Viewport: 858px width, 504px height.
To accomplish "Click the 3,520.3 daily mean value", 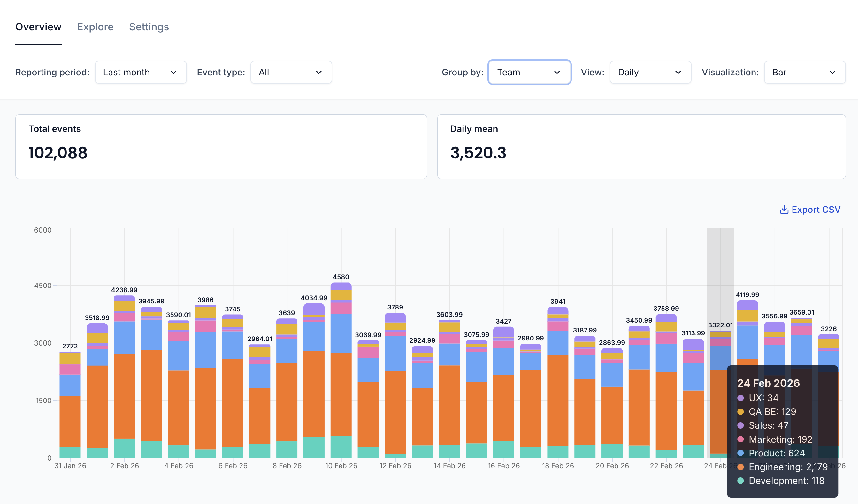I will point(478,153).
